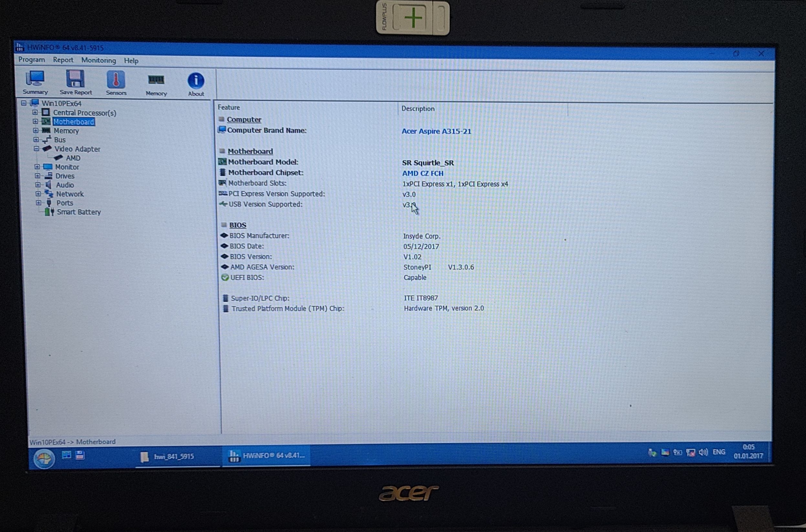Viewport: 806px width, 532px height.
Task: Select the PCI Express Version Supported row
Action: 317,194
